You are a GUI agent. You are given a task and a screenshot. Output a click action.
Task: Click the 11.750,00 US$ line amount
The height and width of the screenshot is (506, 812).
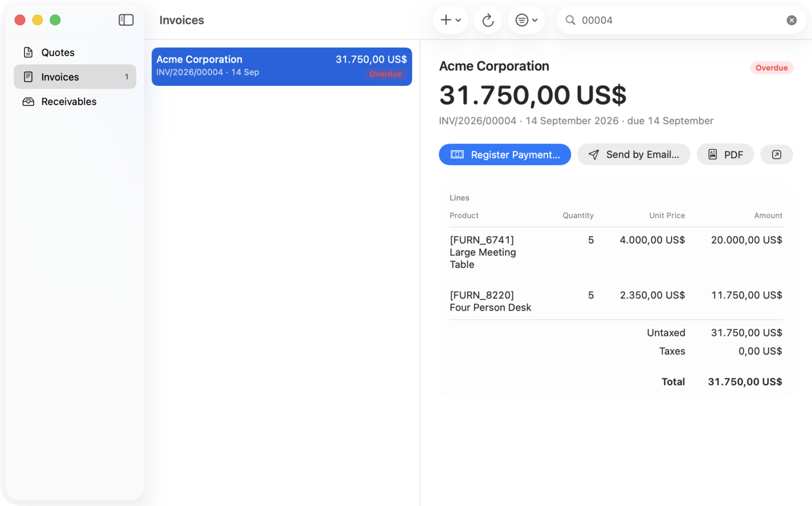(746, 295)
